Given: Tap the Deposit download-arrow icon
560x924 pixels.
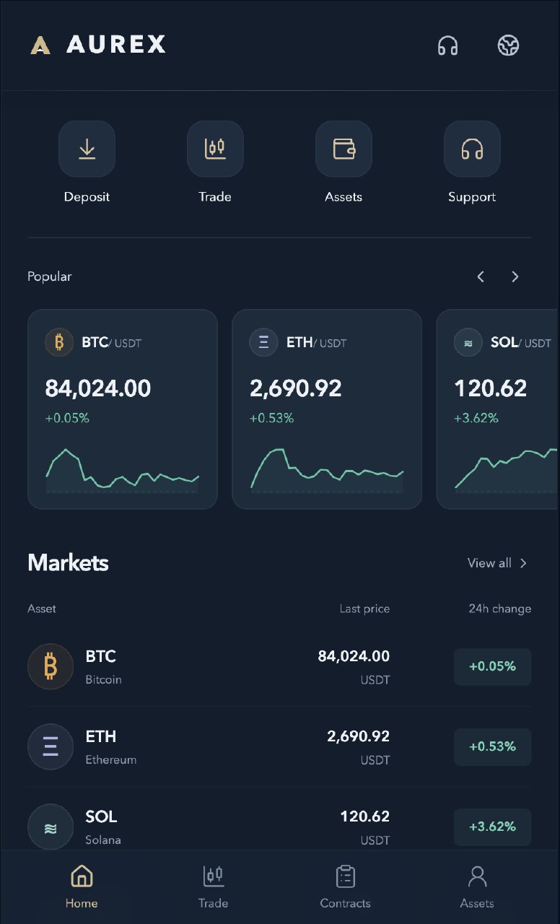Looking at the screenshot, I should [x=87, y=149].
